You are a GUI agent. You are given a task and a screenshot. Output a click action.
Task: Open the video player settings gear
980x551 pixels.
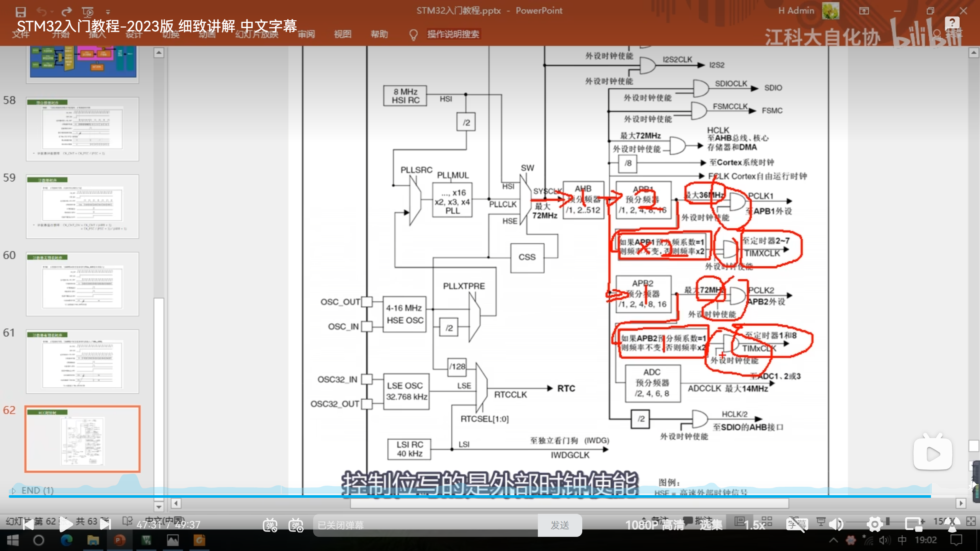click(x=875, y=525)
